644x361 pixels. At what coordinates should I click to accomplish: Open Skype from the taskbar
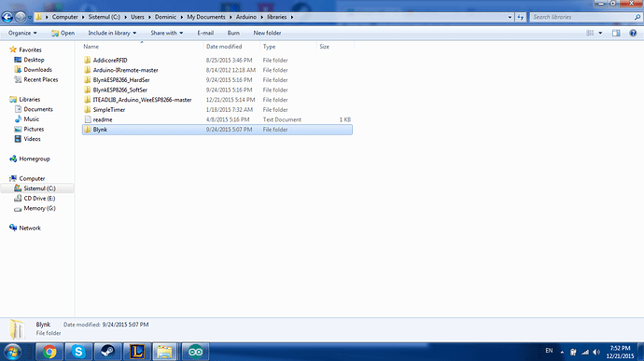[x=78, y=352]
